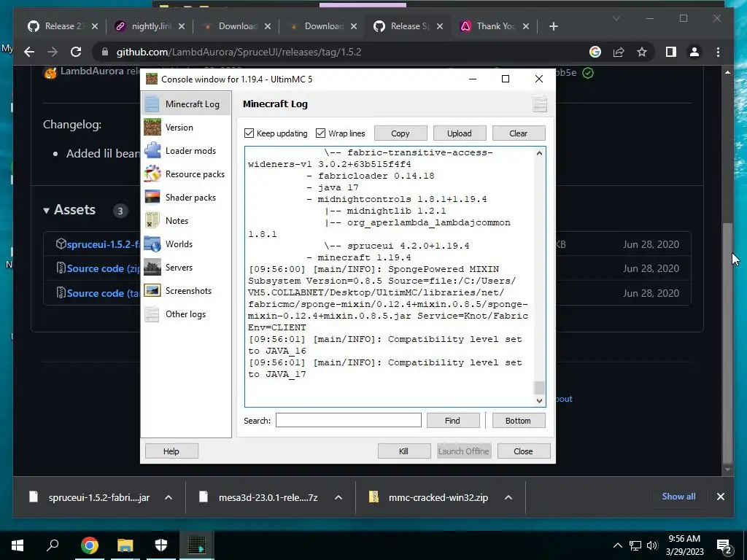Viewport: 747px width, 560px height.
Task: Open a new Chrome tab with the plus button
Action: [x=553, y=26]
